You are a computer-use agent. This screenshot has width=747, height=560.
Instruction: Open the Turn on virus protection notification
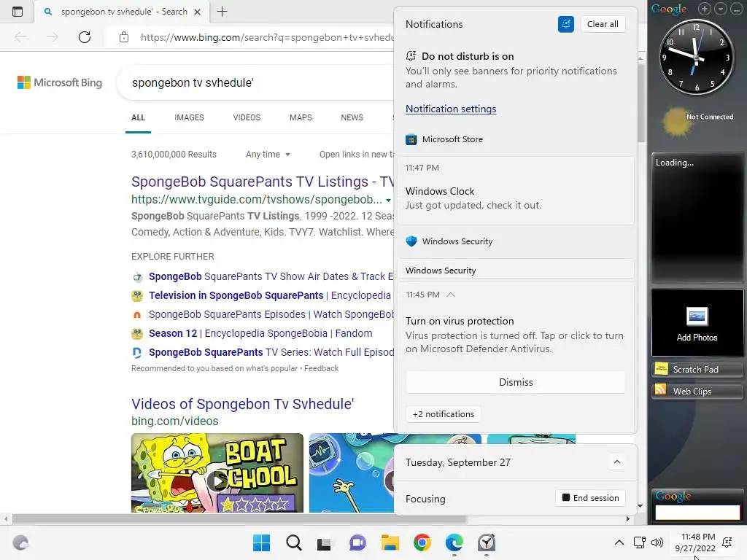[516, 335]
